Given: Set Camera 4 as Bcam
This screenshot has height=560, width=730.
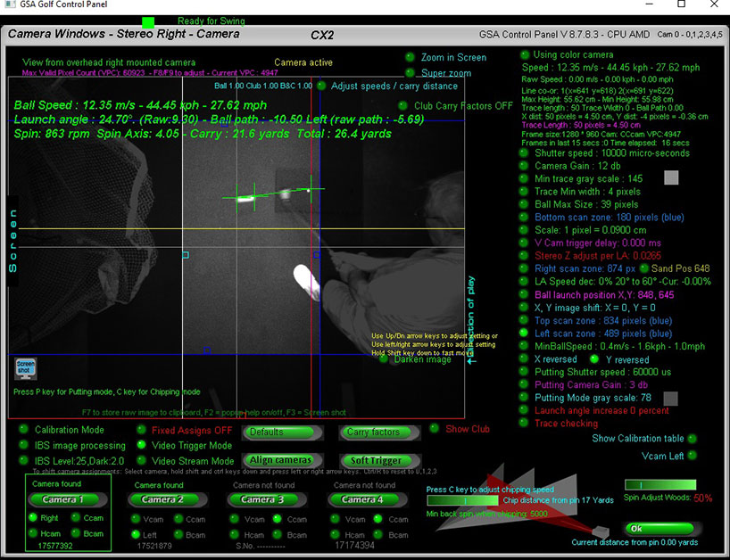Looking at the screenshot, I should [378, 534].
